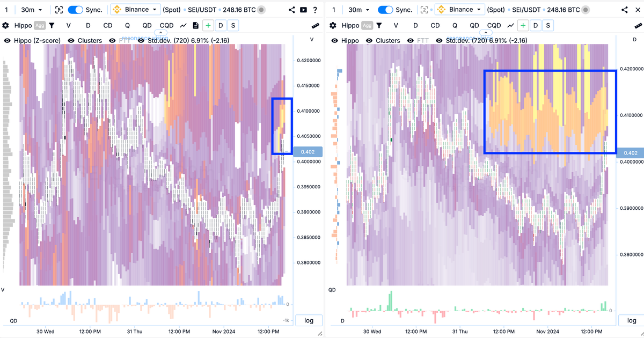Click the green plus icon in left toolbar
Viewport: 644px width, 338px height.
coord(208,25)
